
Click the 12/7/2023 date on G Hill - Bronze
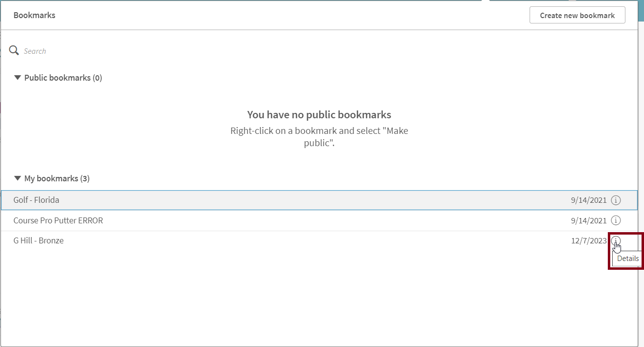point(588,240)
